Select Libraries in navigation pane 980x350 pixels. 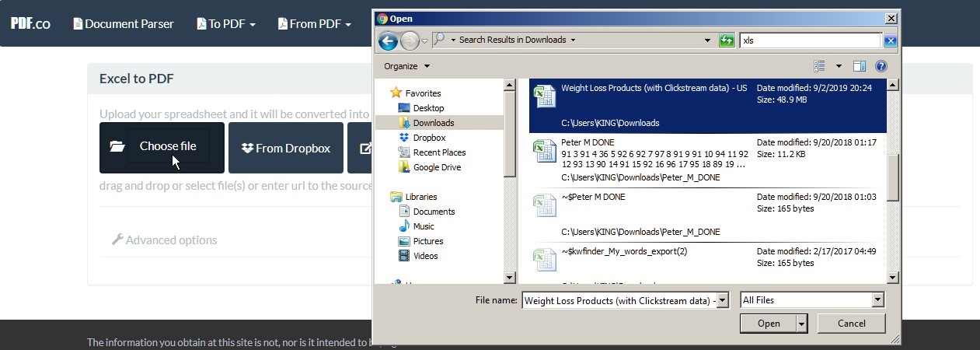tap(420, 197)
